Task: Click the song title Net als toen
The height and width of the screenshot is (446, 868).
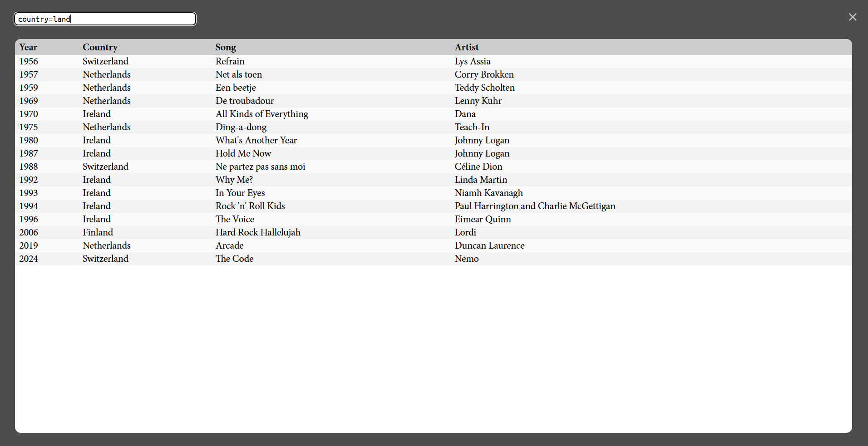Action: pos(238,74)
